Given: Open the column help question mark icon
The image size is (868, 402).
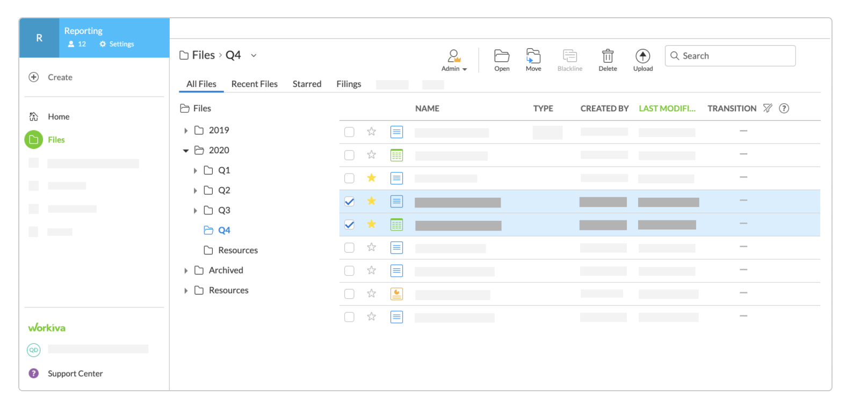Looking at the screenshot, I should pos(784,108).
